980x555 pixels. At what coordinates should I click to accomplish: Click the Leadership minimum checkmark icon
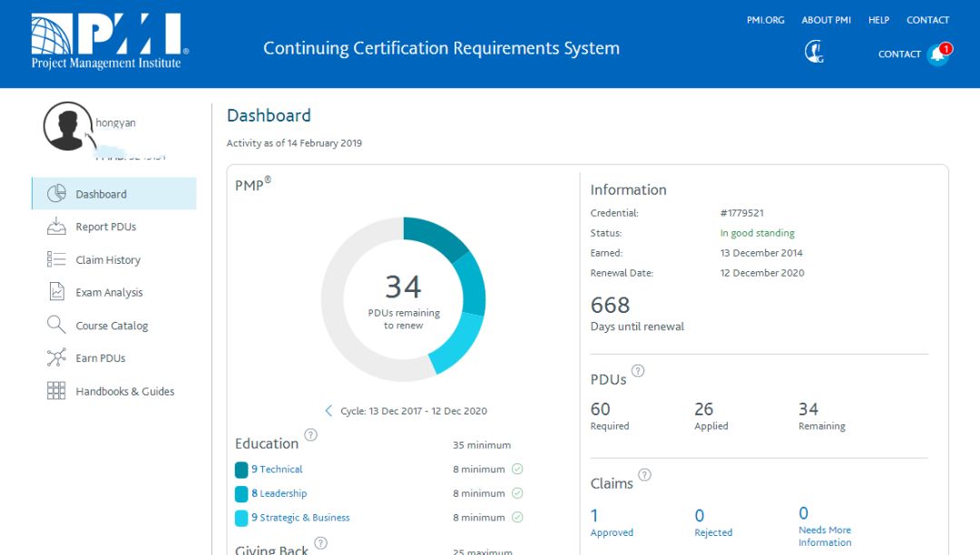point(517,493)
